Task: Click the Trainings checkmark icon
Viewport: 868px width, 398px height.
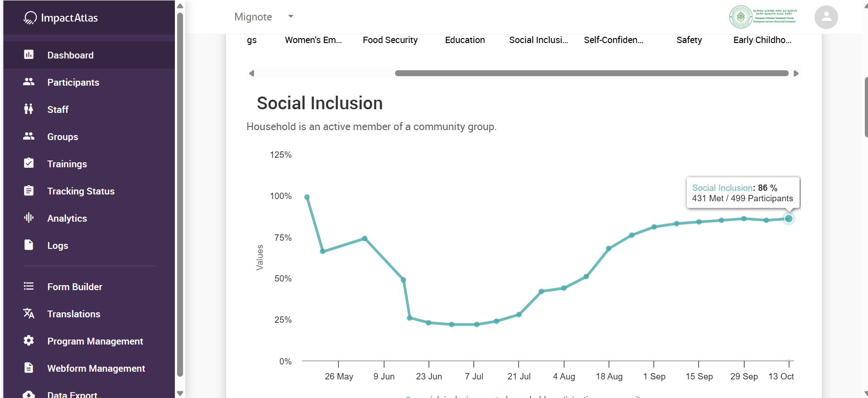Action: click(29, 163)
